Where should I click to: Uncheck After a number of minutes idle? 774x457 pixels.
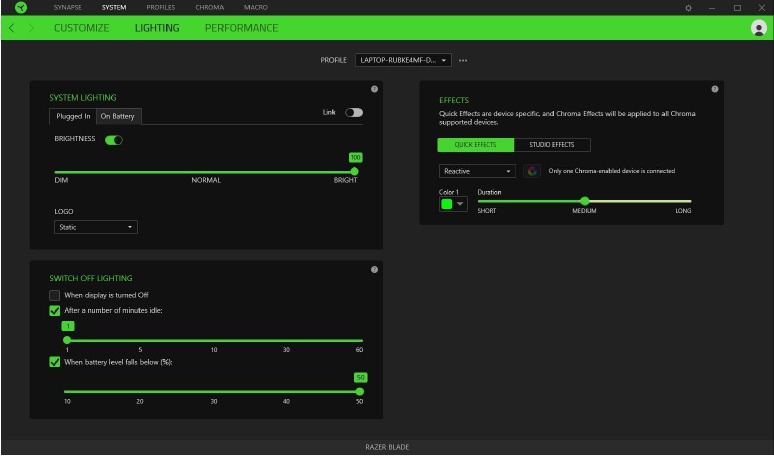(x=54, y=310)
